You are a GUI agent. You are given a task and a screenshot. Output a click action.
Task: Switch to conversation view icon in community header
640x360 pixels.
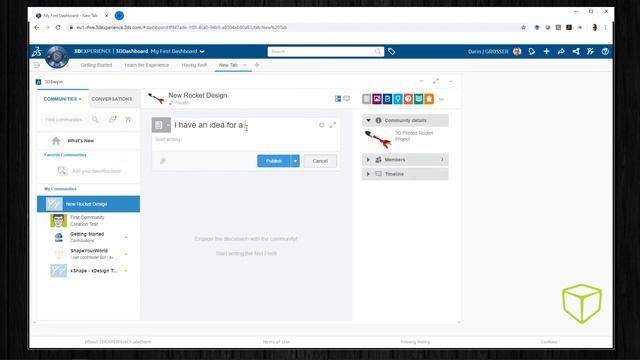347,99
